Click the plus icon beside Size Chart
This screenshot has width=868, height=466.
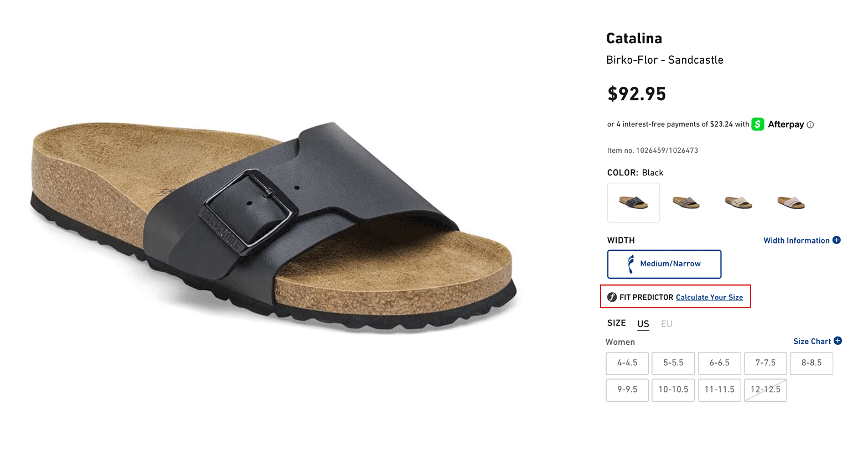click(838, 341)
